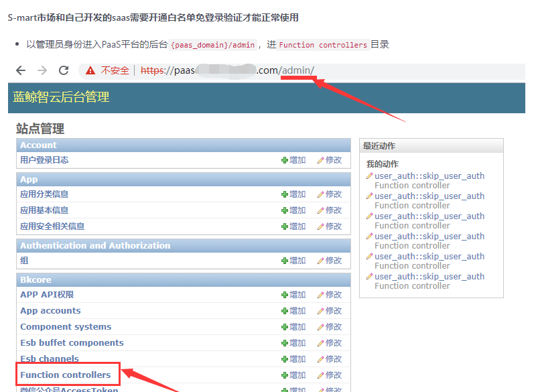Open 应用分类信息 link
The height and width of the screenshot is (392, 534).
[44, 194]
